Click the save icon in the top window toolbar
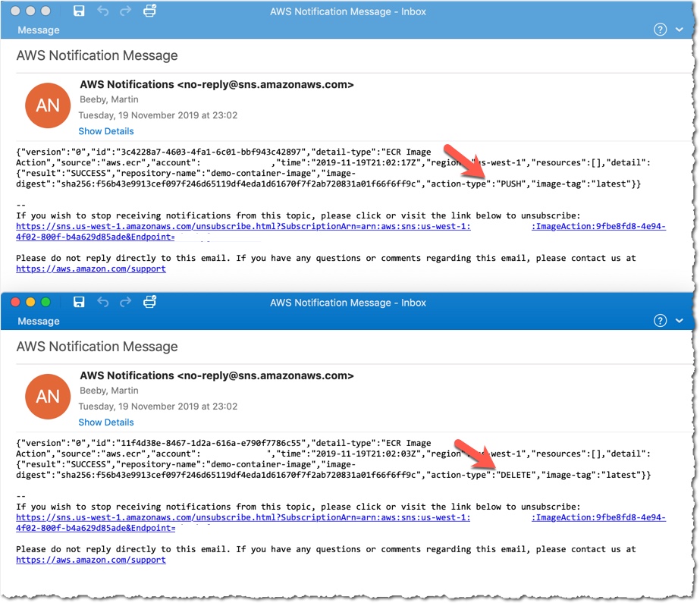Screen dimensions: 700x603 pyautogui.click(x=79, y=11)
